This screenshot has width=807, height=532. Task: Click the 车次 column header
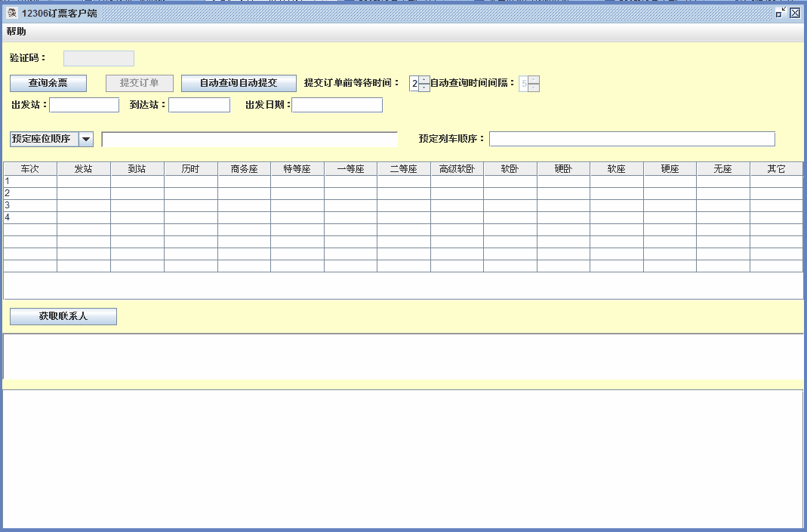[x=30, y=169]
